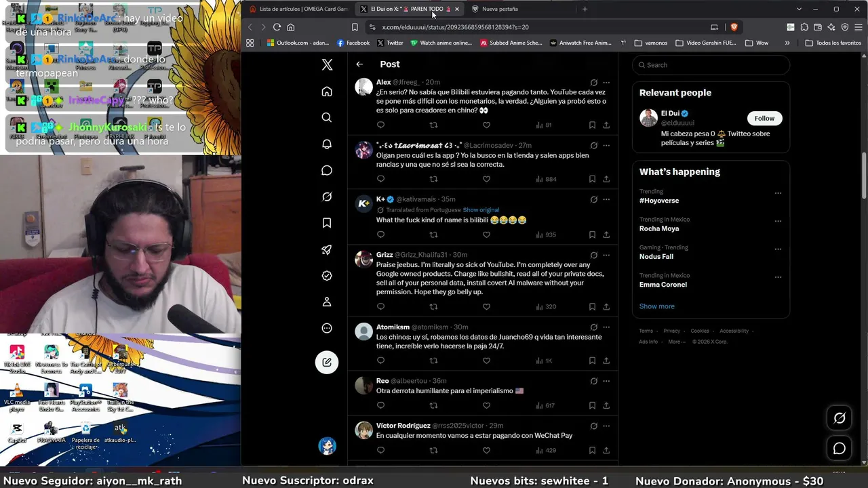Like the K+ reply about bilibili name

pos(486,235)
